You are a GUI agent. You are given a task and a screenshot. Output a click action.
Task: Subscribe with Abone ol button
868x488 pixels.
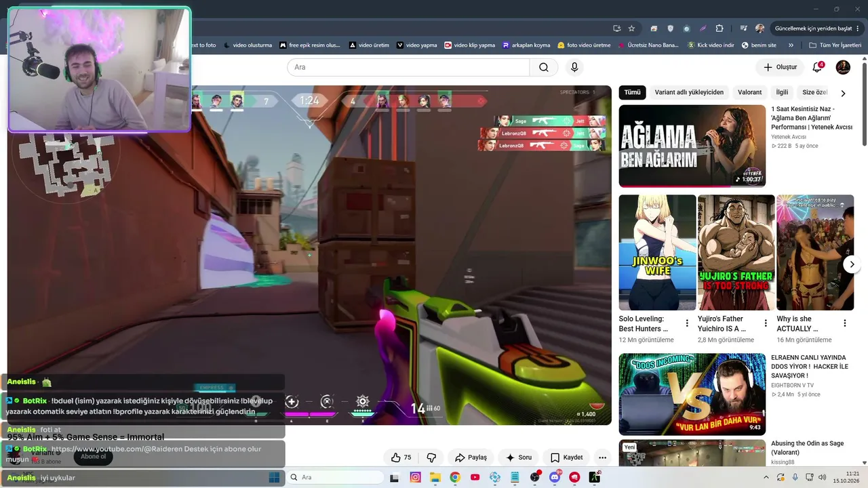(x=94, y=456)
